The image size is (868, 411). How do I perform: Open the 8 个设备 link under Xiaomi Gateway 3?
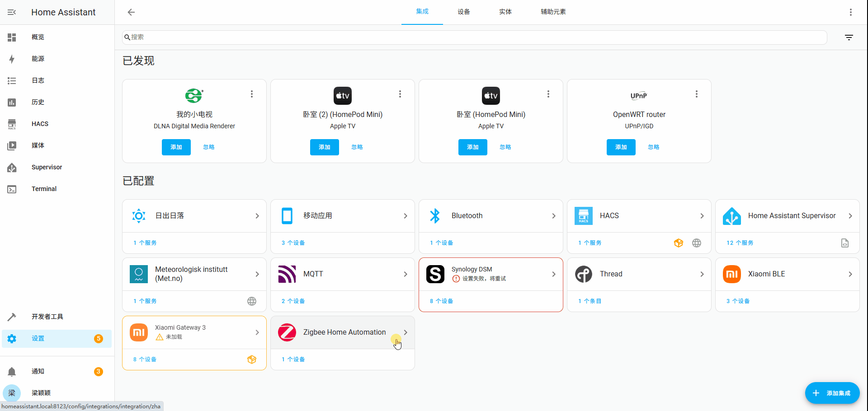point(145,360)
